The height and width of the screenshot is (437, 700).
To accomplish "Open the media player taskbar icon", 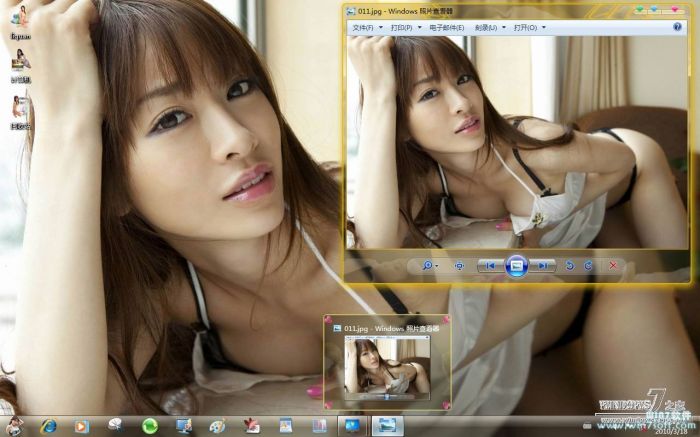I will click(x=81, y=426).
